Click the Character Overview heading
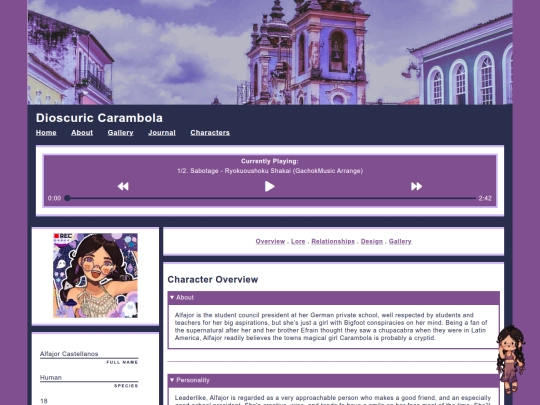This screenshot has height=405, width=540. (x=213, y=279)
